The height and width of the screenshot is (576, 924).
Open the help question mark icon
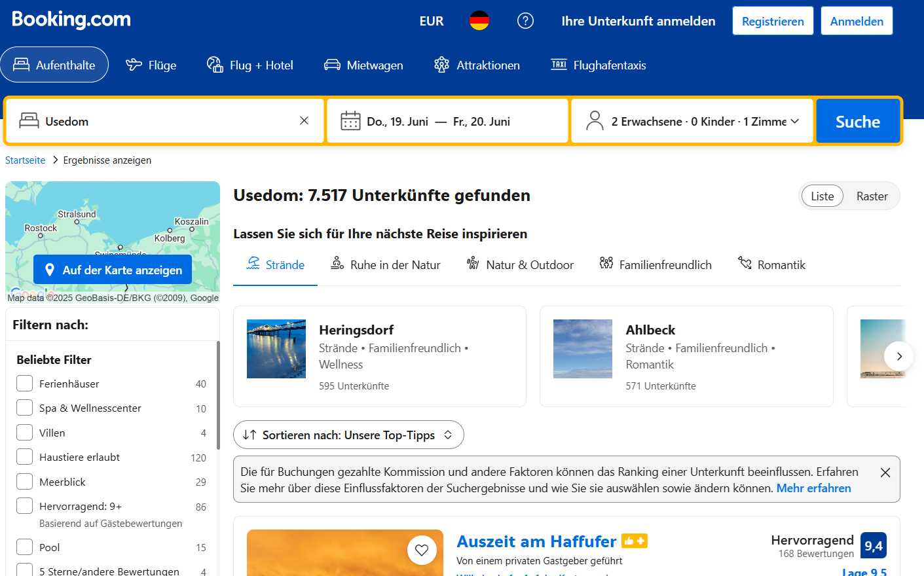click(525, 21)
